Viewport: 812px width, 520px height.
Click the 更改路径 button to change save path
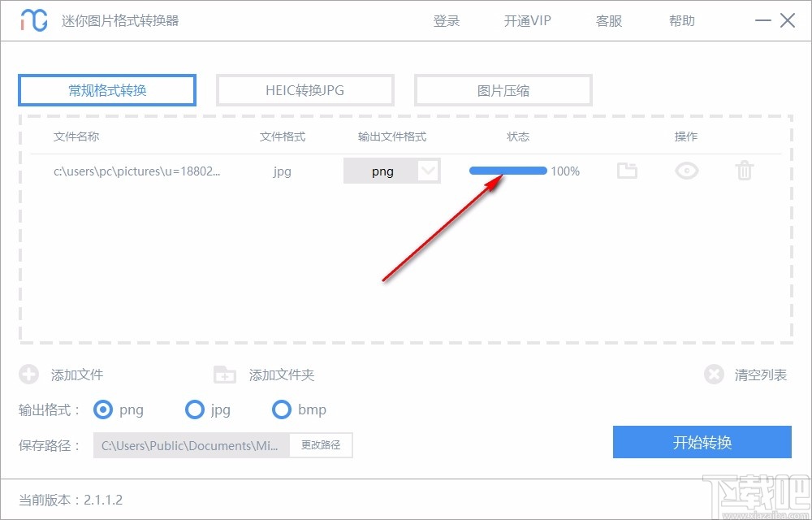click(x=321, y=445)
